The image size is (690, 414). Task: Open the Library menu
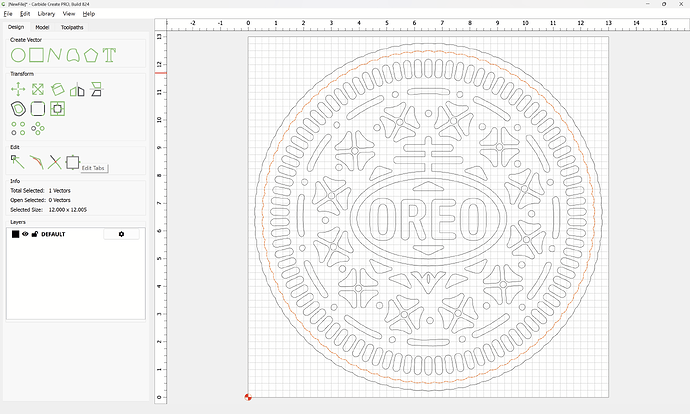click(46, 14)
